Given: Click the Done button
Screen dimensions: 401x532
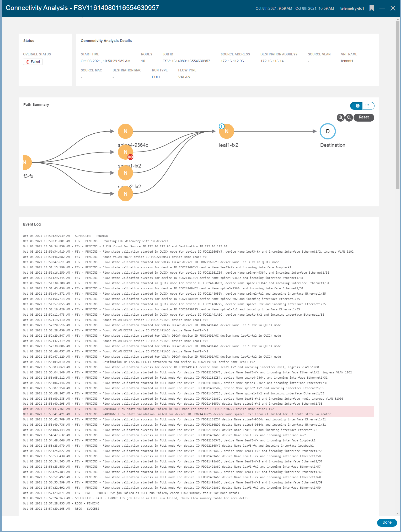Looking at the screenshot, I should click(x=387, y=522).
